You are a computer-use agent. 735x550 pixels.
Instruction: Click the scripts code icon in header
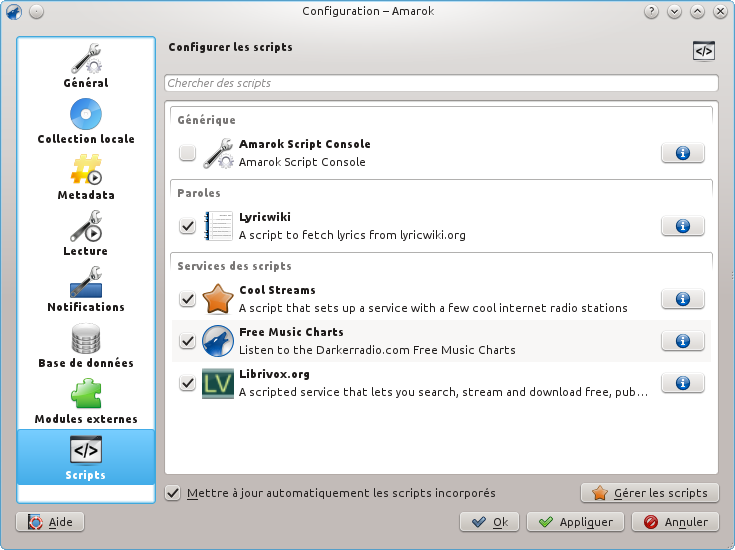coord(704,51)
